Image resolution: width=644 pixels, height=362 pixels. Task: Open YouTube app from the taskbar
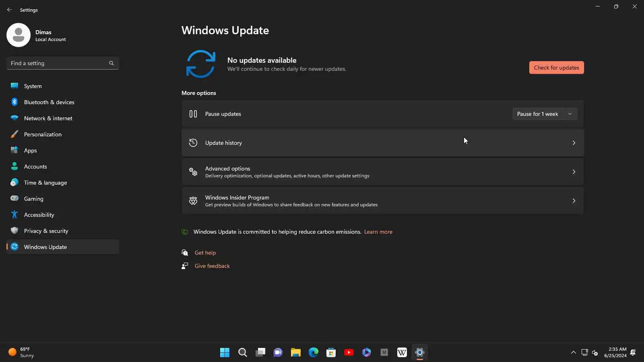[349, 352]
